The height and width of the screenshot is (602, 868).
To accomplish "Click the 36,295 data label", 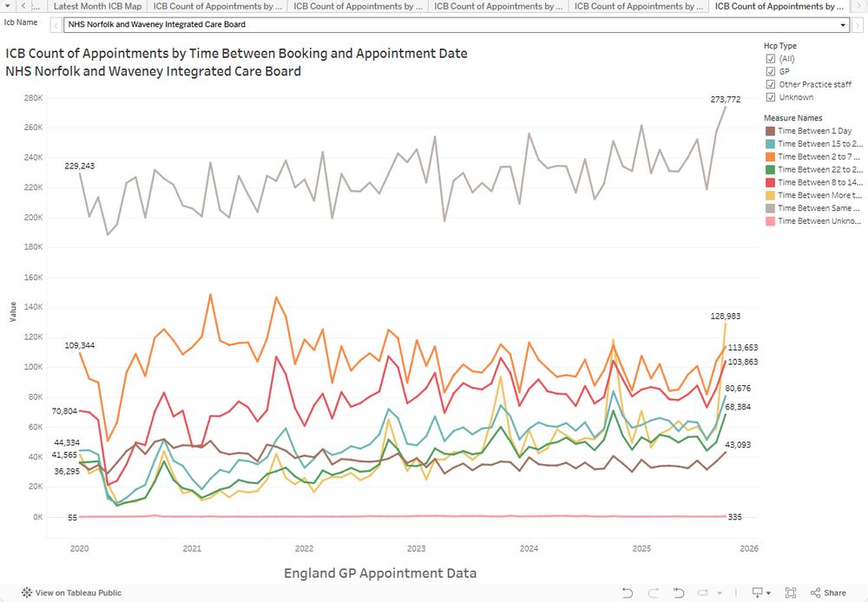I will 67,471.
